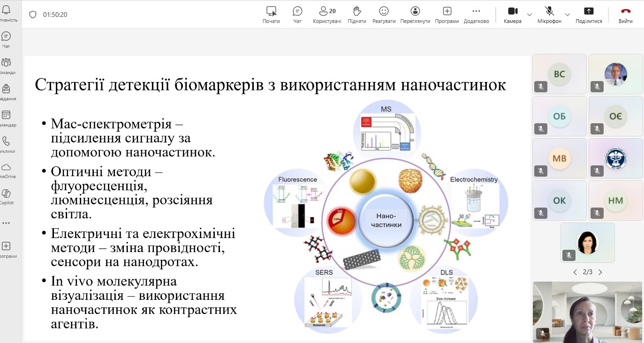Open the meeting Чат panel from toolbar

[x=297, y=15]
